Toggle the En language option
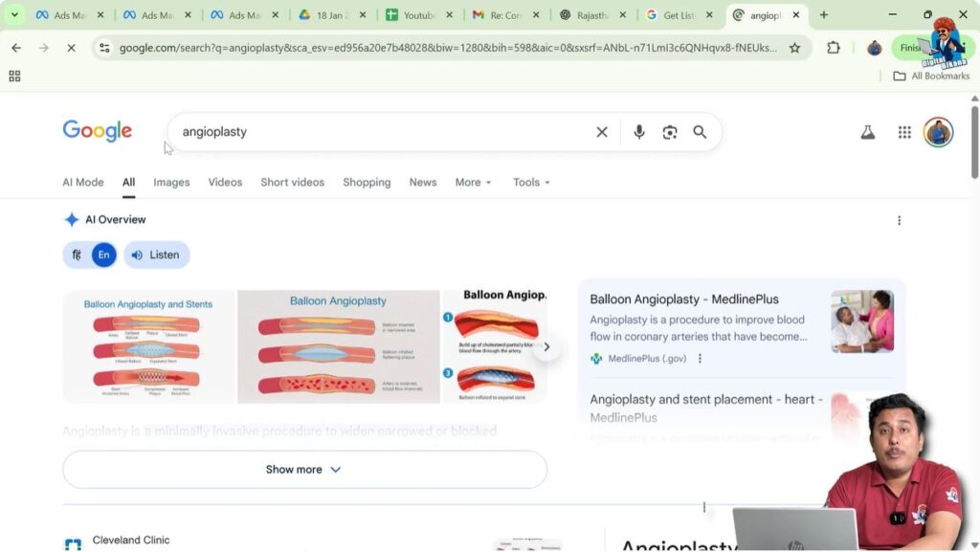The width and height of the screenshot is (980, 552). click(x=103, y=254)
